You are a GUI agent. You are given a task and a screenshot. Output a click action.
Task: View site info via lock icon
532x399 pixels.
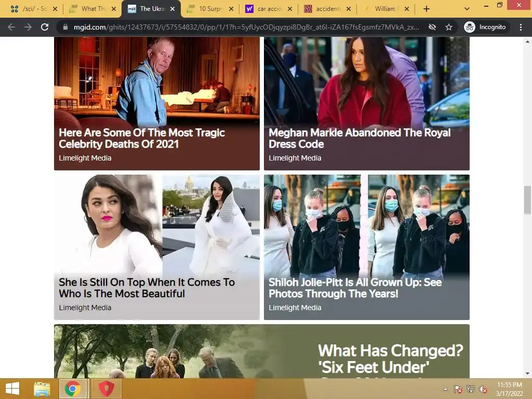click(x=65, y=27)
